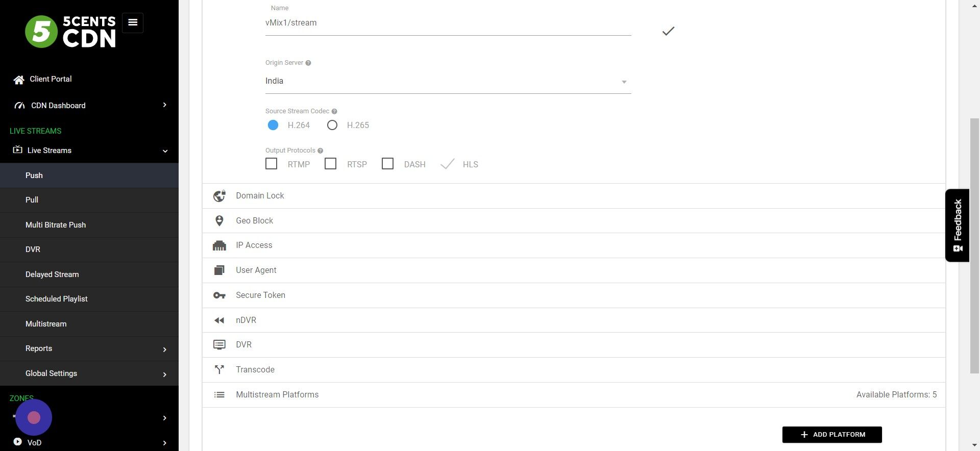
Task: Click the page vertical scrollbar thumb
Action: [974, 246]
